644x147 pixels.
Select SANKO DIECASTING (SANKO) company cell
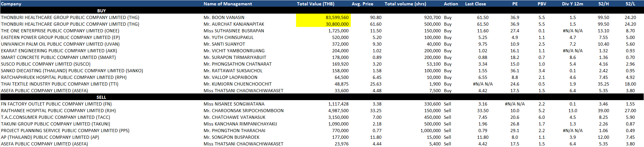[x=72, y=71]
